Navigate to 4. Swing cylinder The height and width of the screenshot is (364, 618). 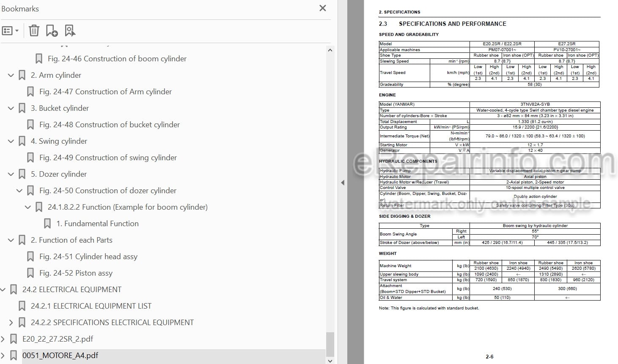59,141
